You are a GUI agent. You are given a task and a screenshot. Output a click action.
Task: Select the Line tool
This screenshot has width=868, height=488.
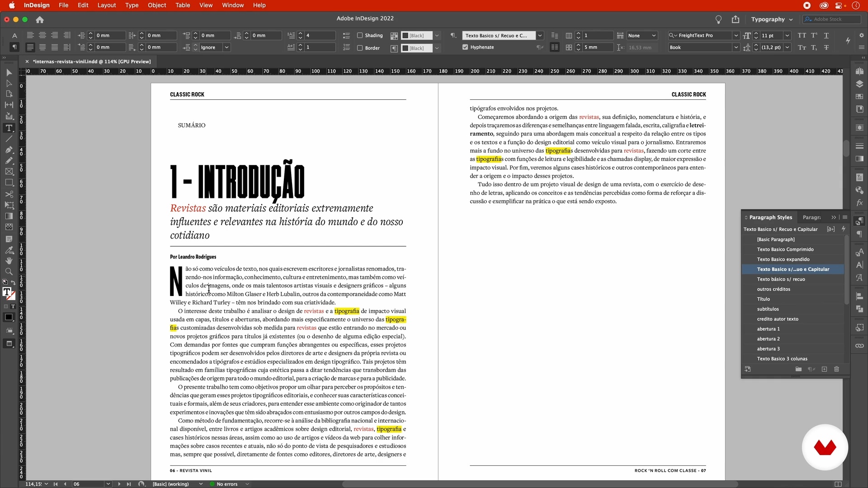(x=9, y=139)
